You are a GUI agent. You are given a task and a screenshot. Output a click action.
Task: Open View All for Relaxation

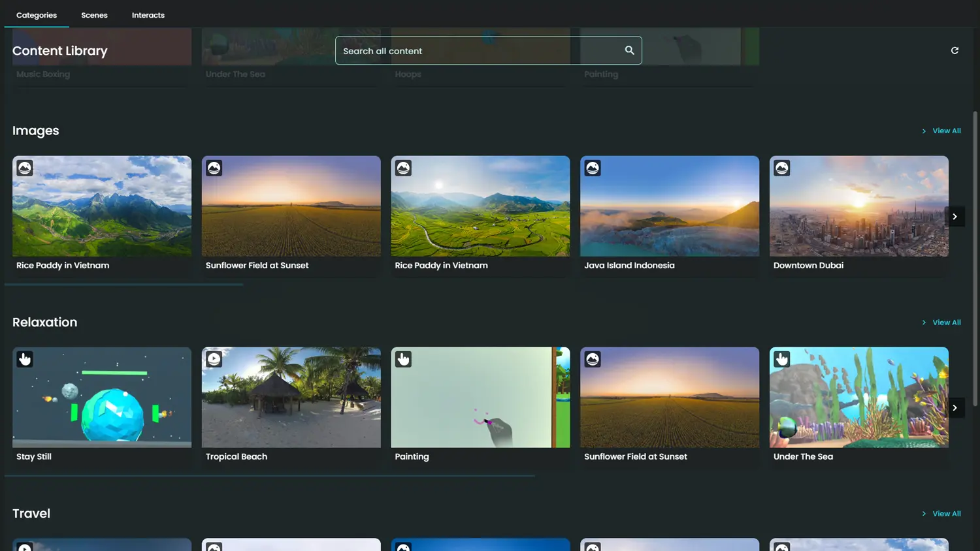click(x=946, y=323)
